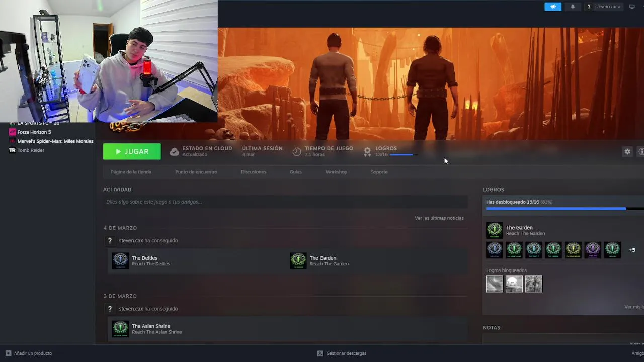The height and width of the screenshot is (362, 644).
Task: Click third unlocked achievement in Logros row
Action: pos(534,250)
